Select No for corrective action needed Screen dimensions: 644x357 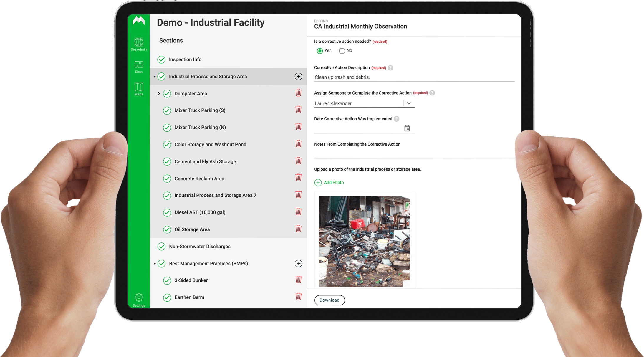point(341,51)
